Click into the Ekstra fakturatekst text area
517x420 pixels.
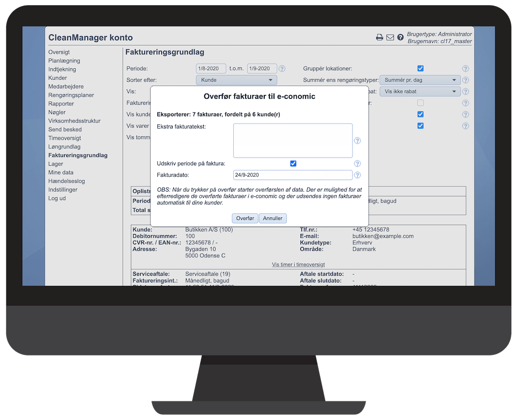293,141
